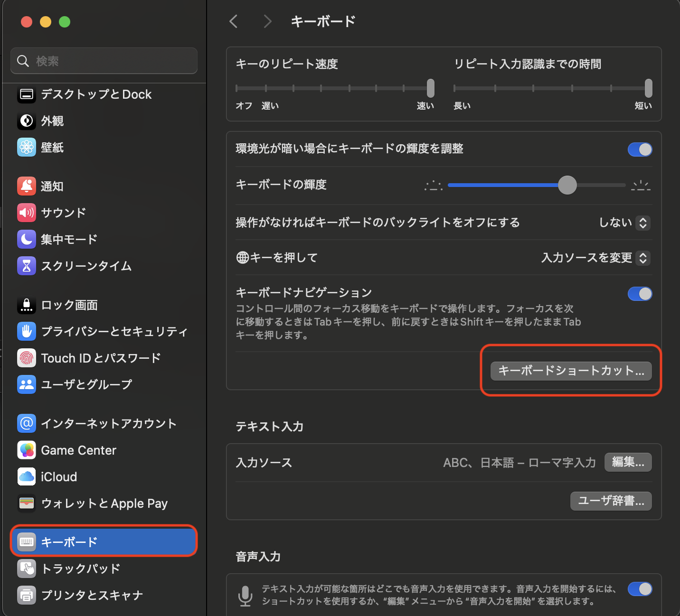Open the iCloud settings icon
The width and height of the screenshot is (680, 616).
tap(27, 476)
